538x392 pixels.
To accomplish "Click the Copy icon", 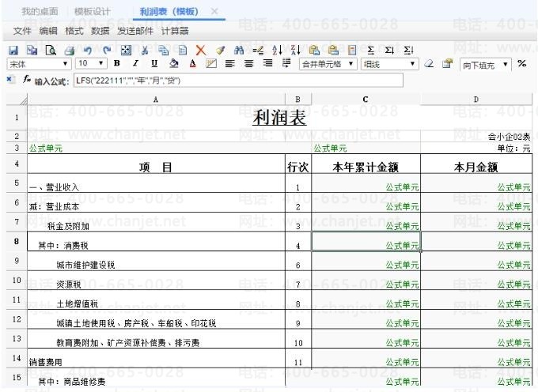I will point(163,51).
